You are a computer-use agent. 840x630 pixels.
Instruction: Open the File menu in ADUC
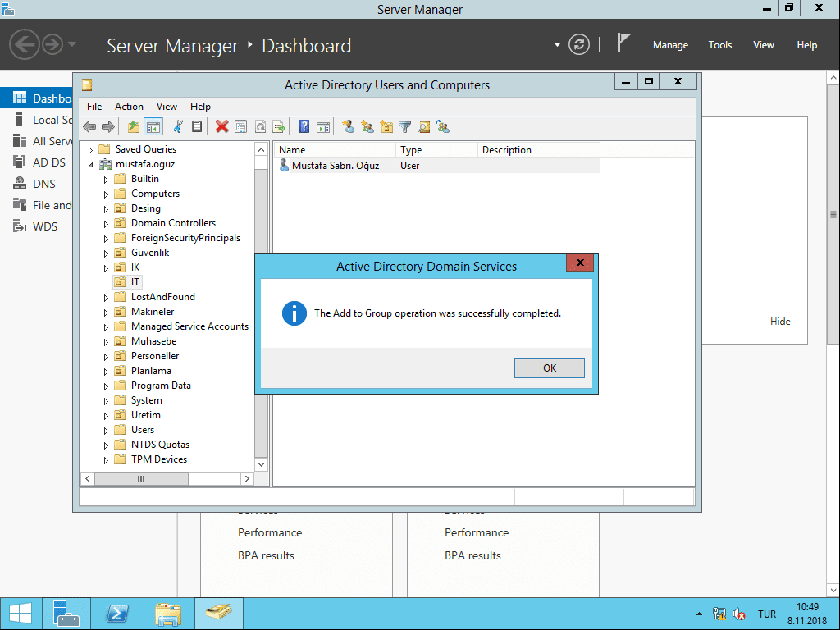[x=94, y=107]
